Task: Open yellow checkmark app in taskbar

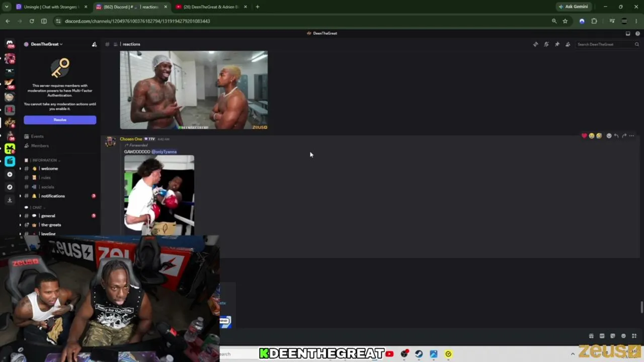Action: pos(448,354)
